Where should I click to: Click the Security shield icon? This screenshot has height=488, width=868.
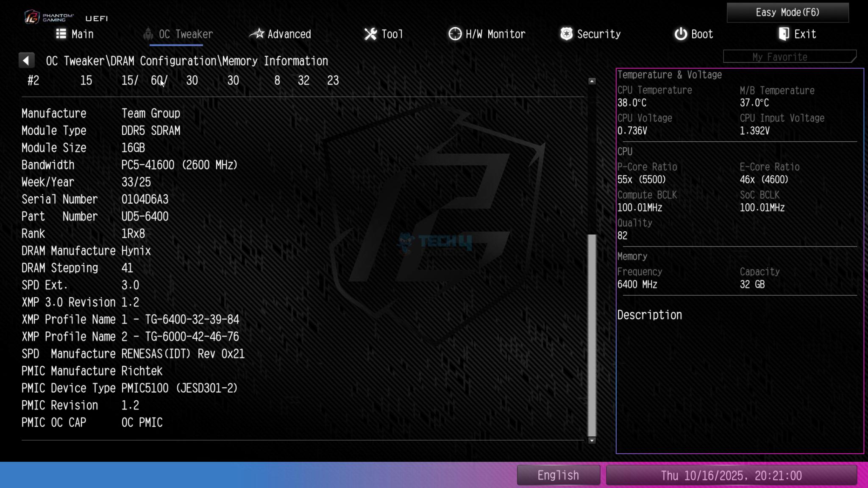[x=566, y=34]
